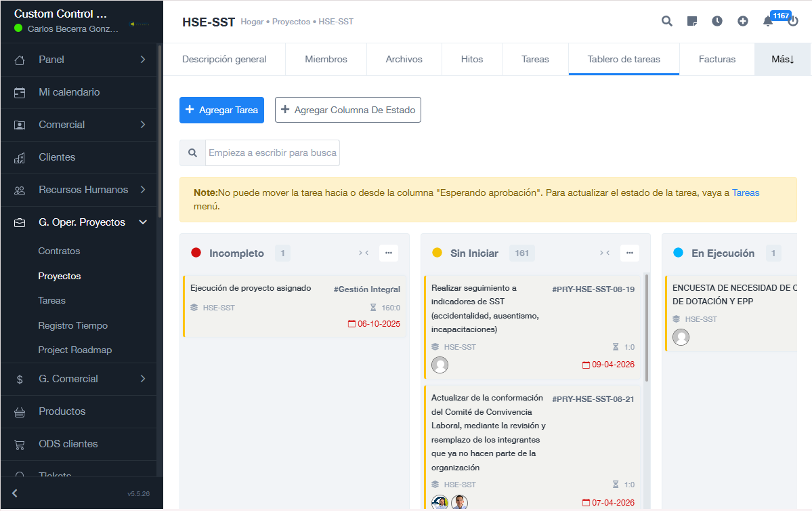Click the Agregar Tarea button

coord(221,110)
